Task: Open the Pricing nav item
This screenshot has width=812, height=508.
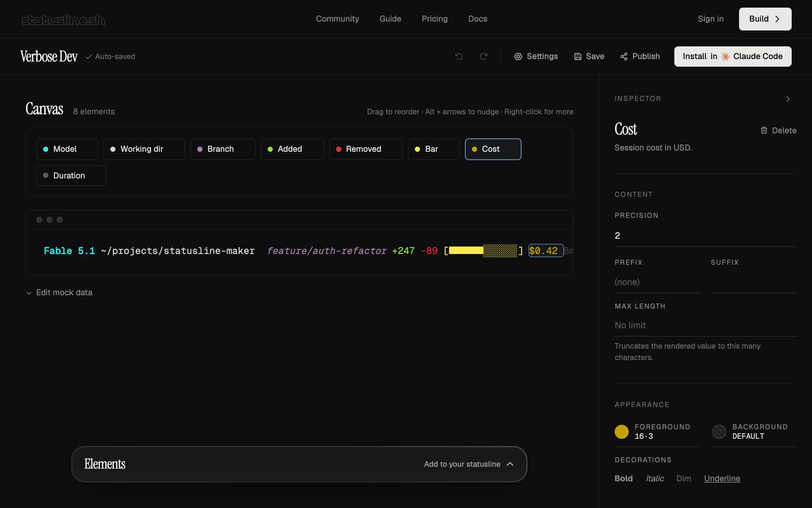Action: point(435,19)
